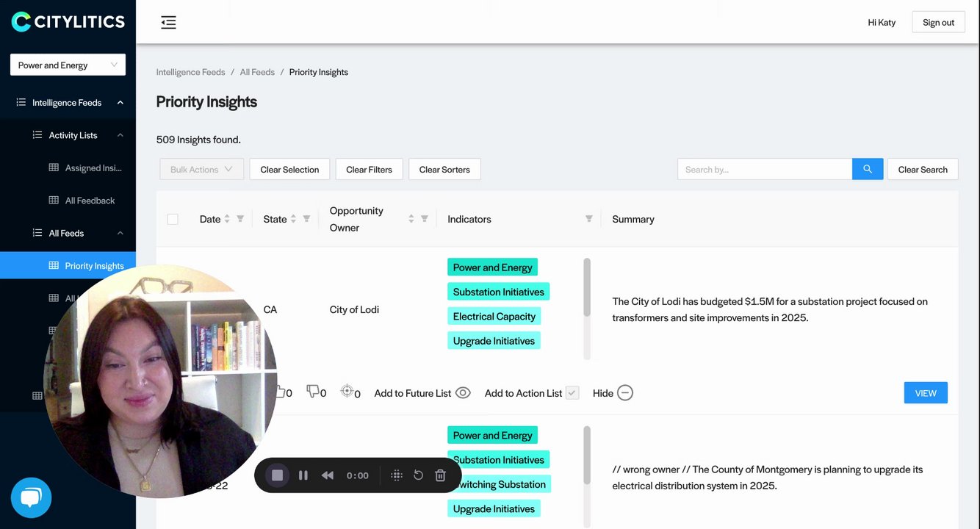Rewind the recording
980x529 pixels.
(x=328, y=475)
